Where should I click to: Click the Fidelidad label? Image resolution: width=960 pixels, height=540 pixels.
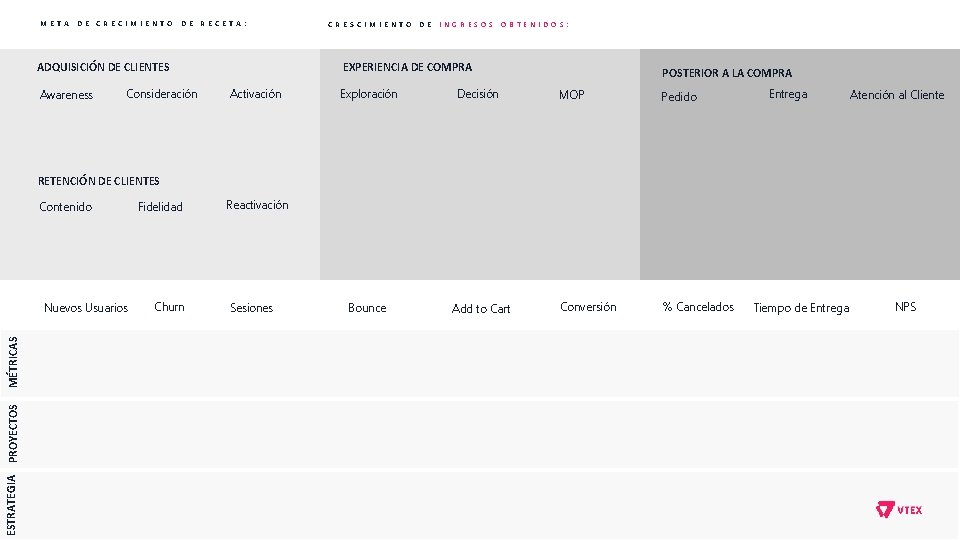(x=161, y=207)
